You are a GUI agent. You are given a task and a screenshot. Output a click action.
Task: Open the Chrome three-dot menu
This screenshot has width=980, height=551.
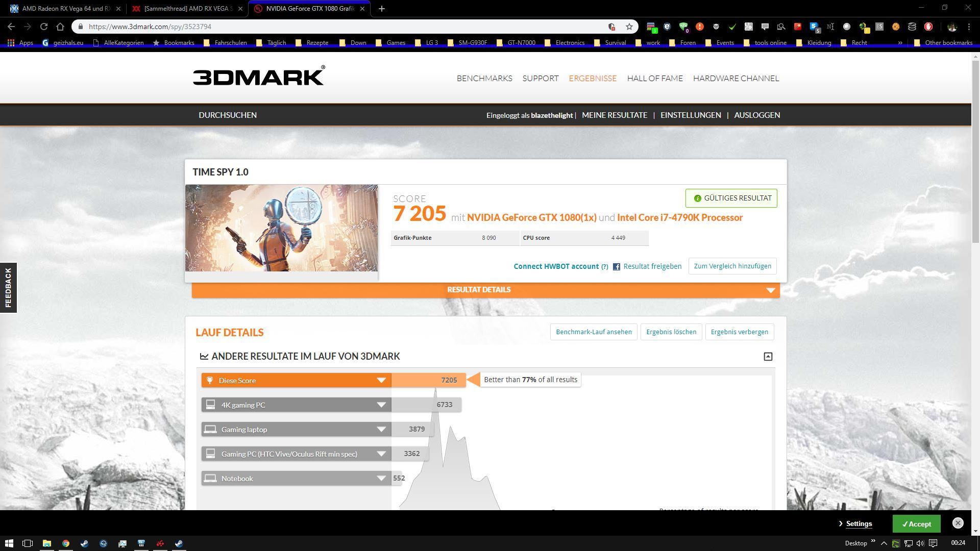pos(969,27)
